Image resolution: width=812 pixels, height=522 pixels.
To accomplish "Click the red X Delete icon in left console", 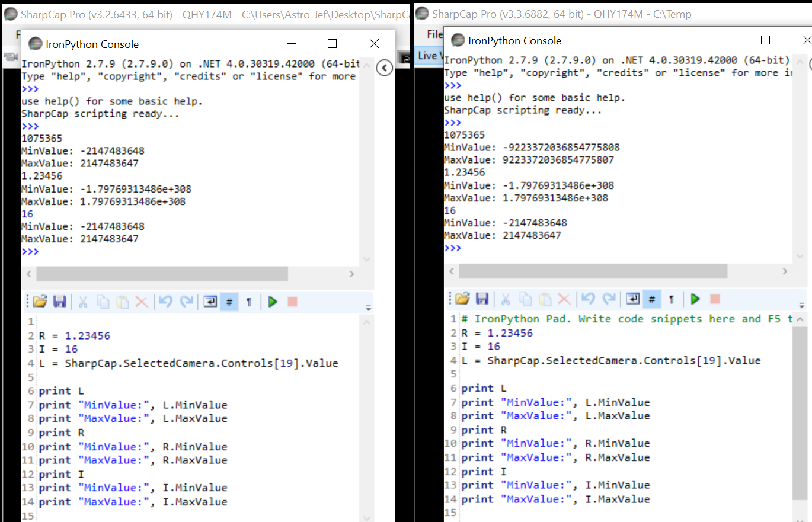I will 142,302.
